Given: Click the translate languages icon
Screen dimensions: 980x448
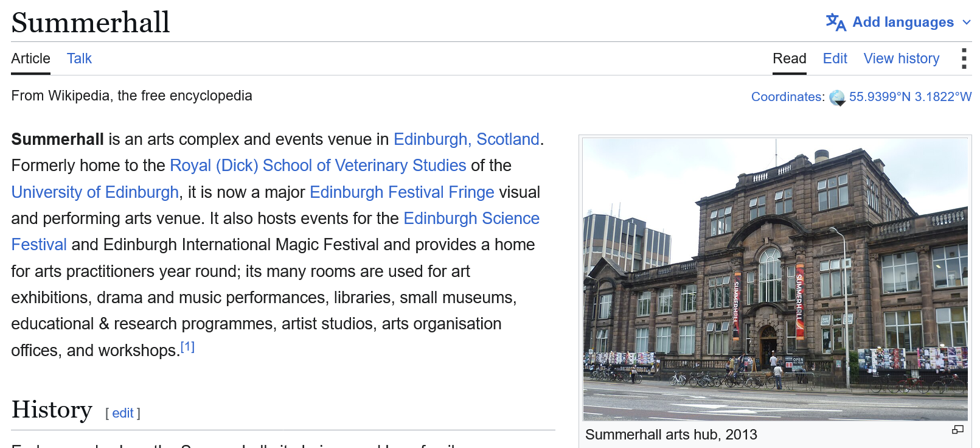Looking at the screenshot, I should (836, 22).
